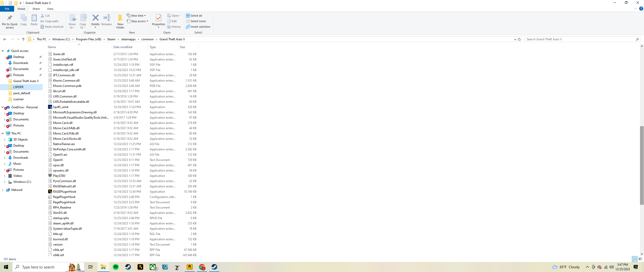The image size is (644, 272).
Task: Open the address bar history dropdown
Action: coord(515,39)
